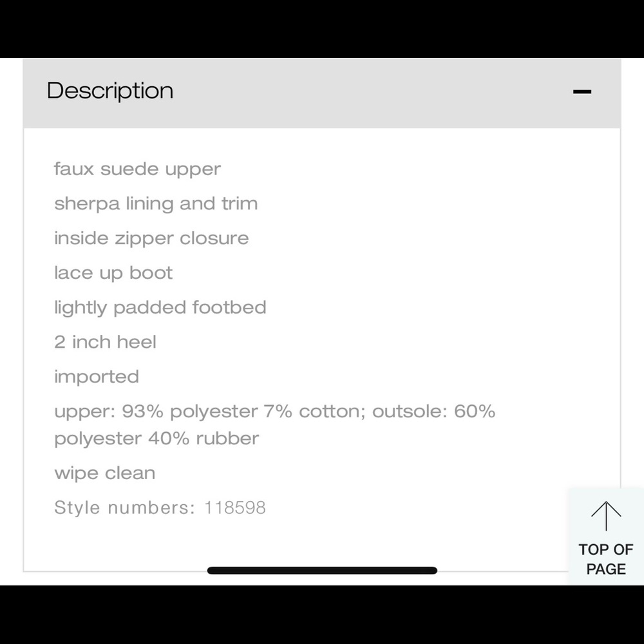Click the Description heading text

(110, 91)
